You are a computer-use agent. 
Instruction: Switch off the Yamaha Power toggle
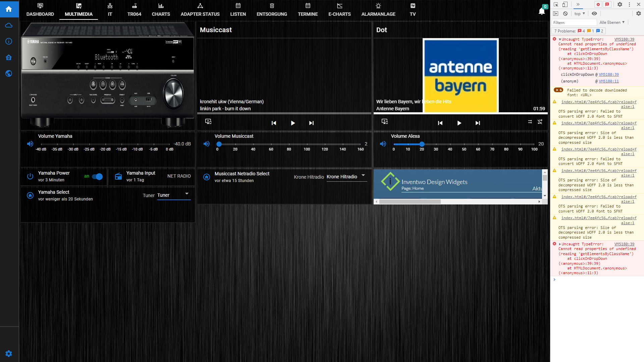point(97,177)
